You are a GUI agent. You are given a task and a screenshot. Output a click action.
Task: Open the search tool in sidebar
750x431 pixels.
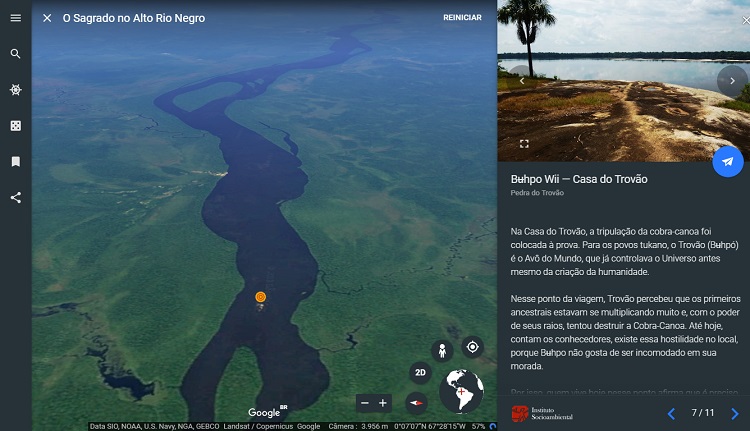pos(15,54)
